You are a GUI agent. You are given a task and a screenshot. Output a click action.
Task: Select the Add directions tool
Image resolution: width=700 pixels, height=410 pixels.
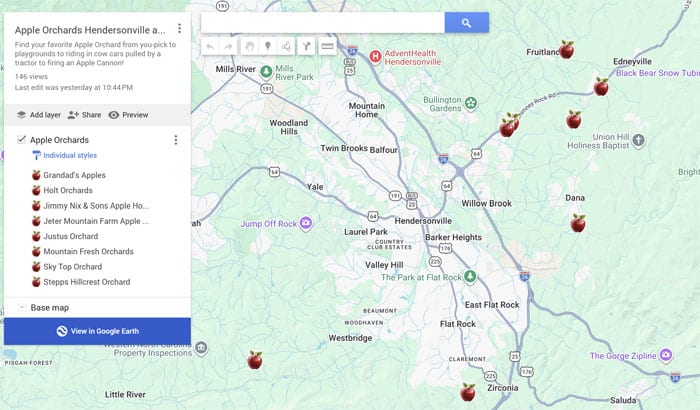306,46
